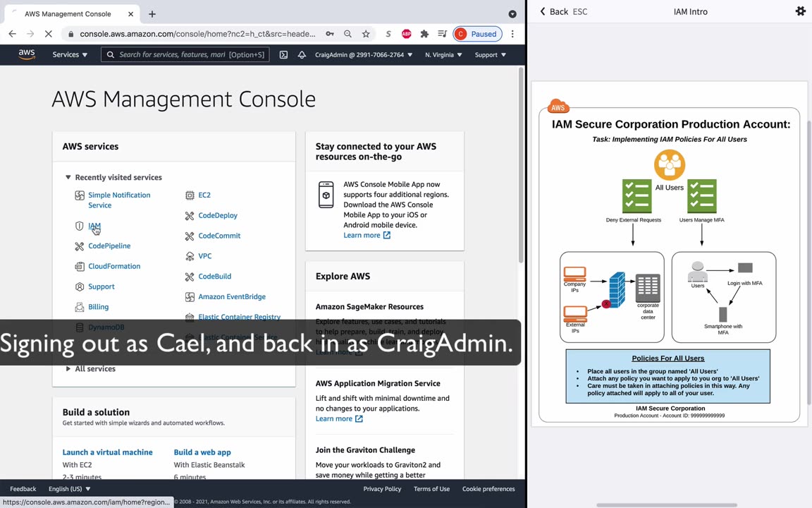Viewport: 812px width, 508px height.
Task: Click Learn more under mobile app
Action: (x=367, y=235)
